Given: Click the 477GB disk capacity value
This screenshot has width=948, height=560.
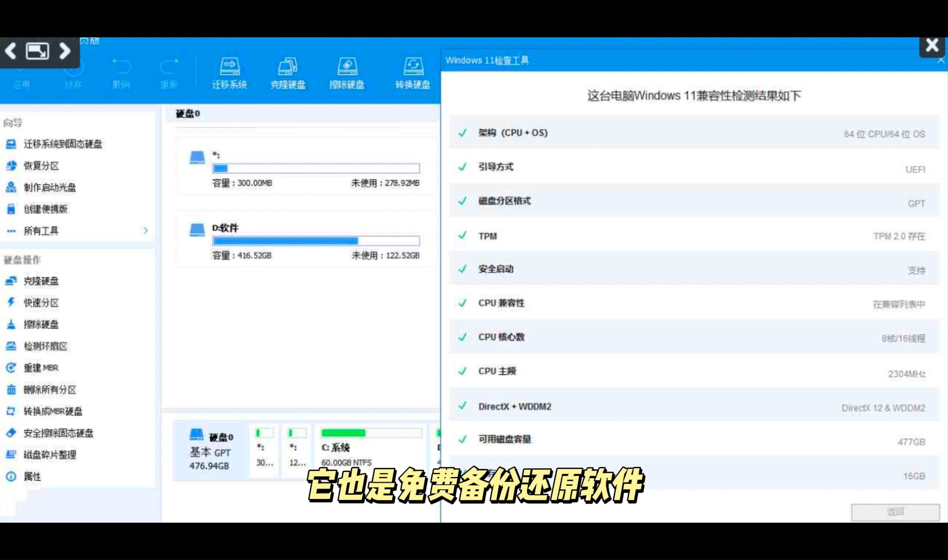Looking at the screenshot, I should pos(911,442).
